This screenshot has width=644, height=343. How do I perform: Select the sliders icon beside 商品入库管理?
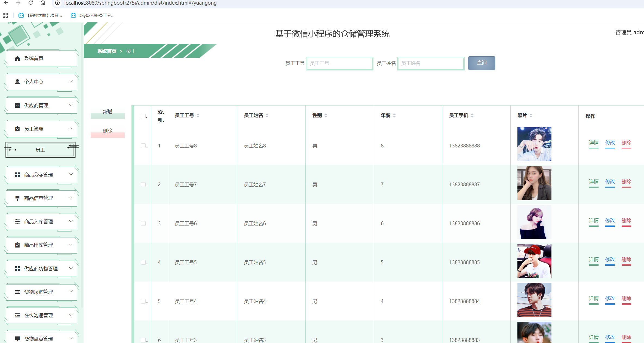[x=17, y=221]
